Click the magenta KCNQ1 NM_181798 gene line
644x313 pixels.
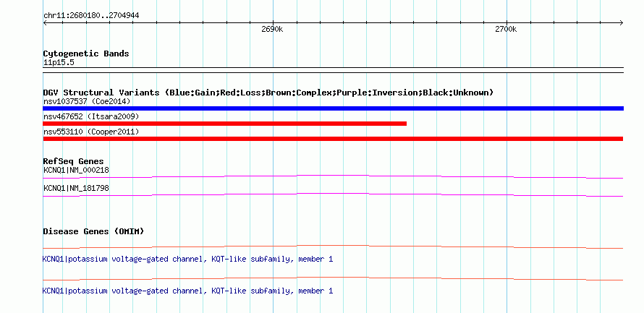(333, 195)
